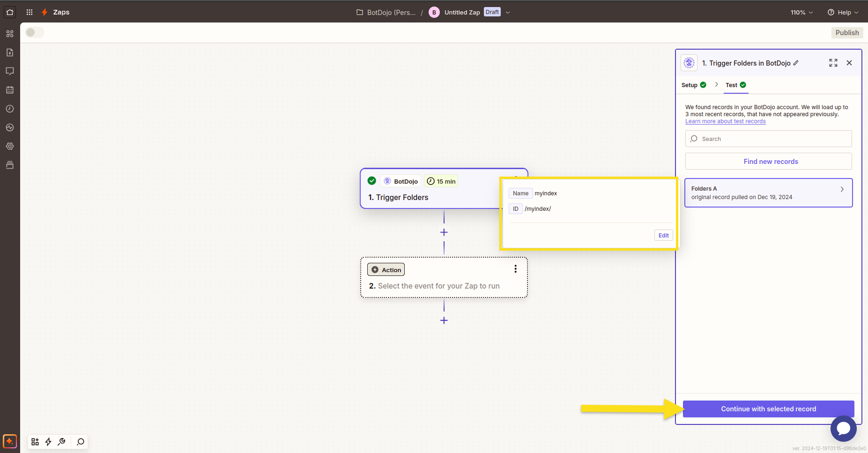Rename step using the pencil icon
This screenshot has width=868, height=453.
[796, 63]
